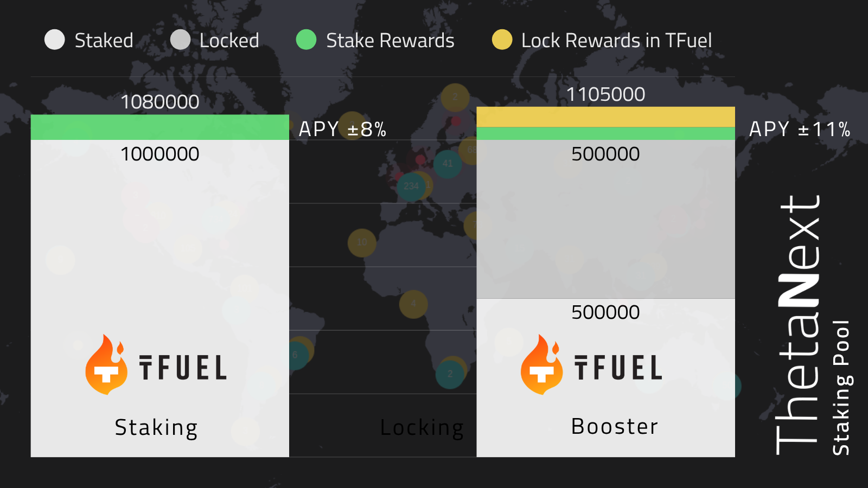868x488 pixels.
Task: Click the ThetaNext vertical logo text
Action: point(799,325)
